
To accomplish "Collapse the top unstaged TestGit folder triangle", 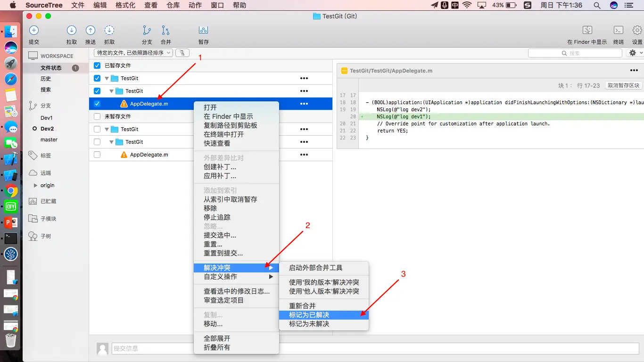I will pyautogui.click(x=107, y=129).
